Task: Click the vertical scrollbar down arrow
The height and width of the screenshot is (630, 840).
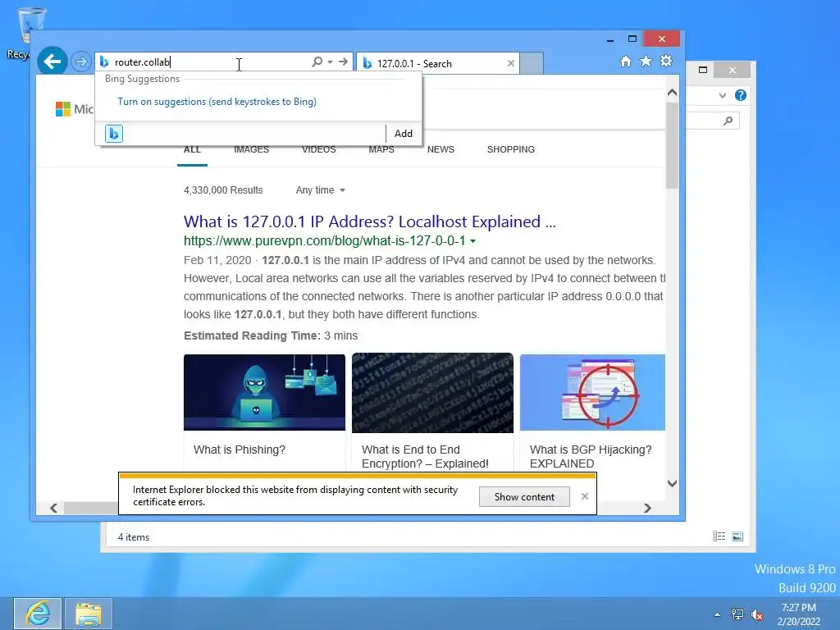Action: pyautogui.click(x=673, y=483)
